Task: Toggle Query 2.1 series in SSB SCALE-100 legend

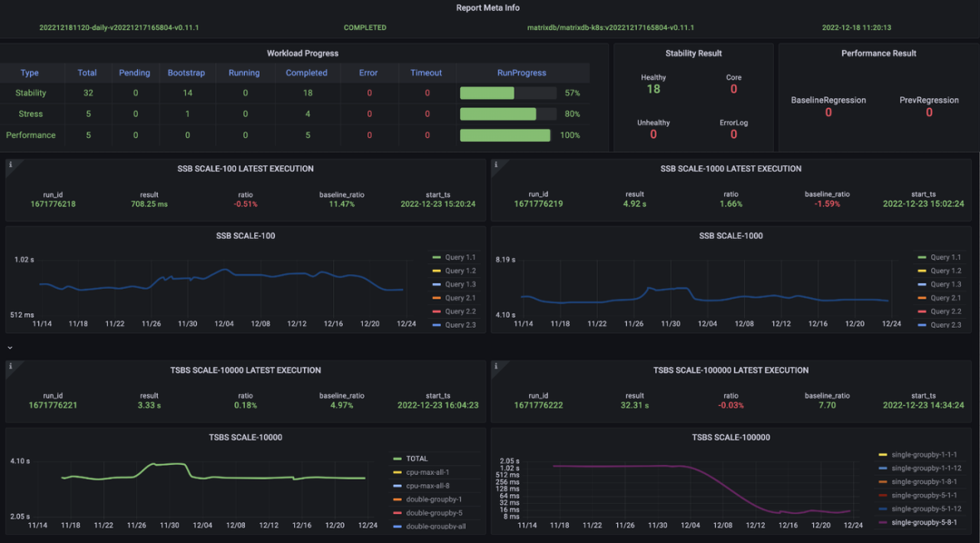Action: click(461, 298)
